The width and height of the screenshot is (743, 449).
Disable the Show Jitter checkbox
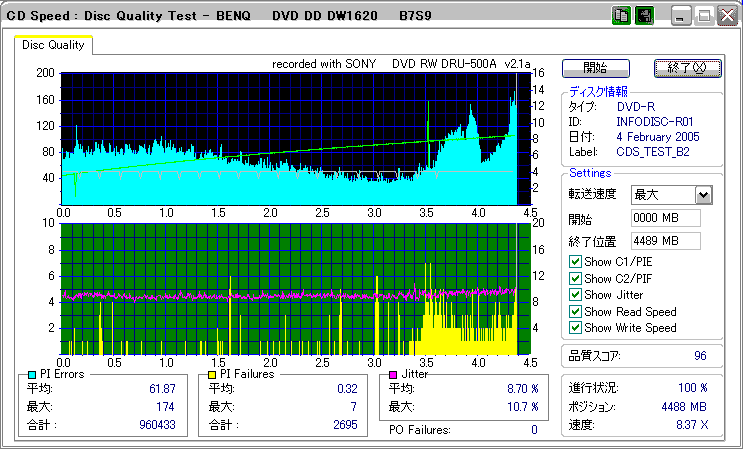(575, 295)
